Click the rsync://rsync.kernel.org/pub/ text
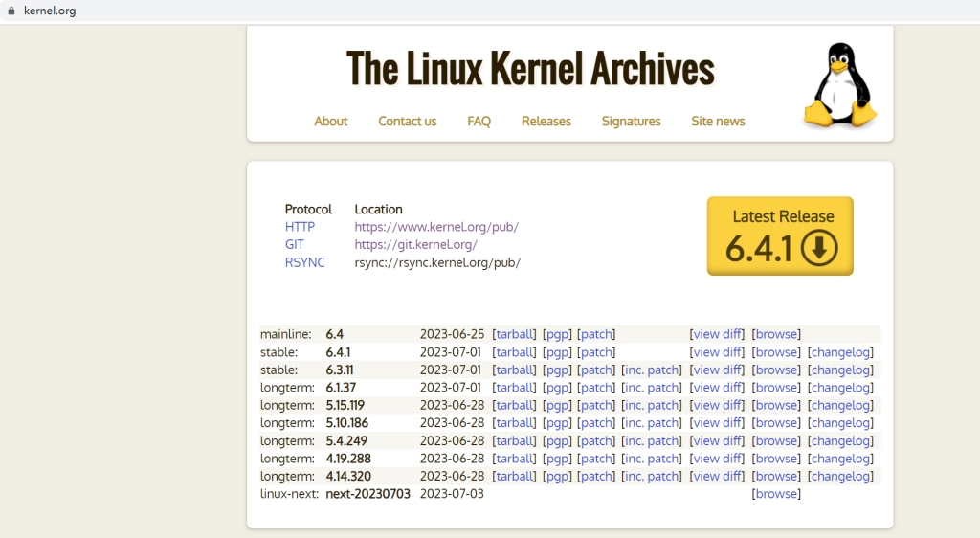Screen dimensions: 980x538 click(437, 262)
